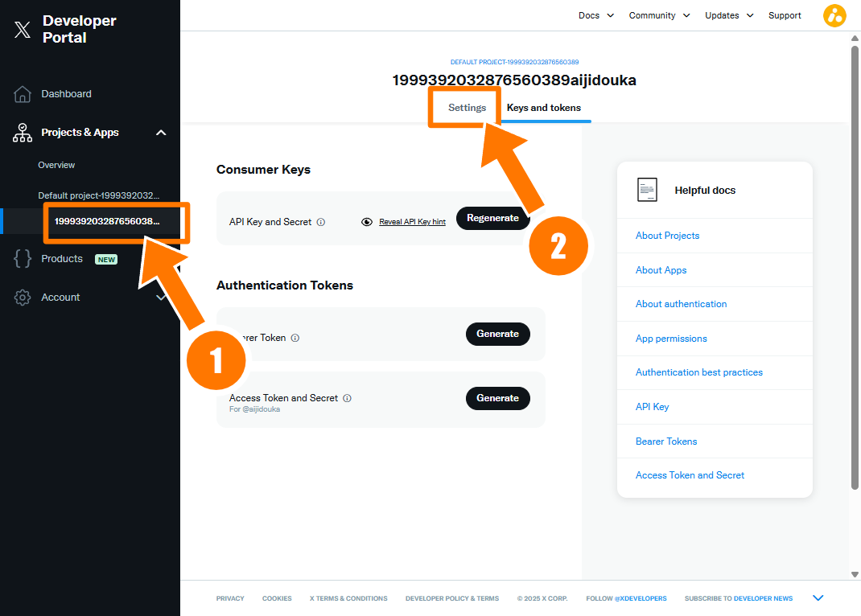Click the Products curly braces icon

click(23, 259)
